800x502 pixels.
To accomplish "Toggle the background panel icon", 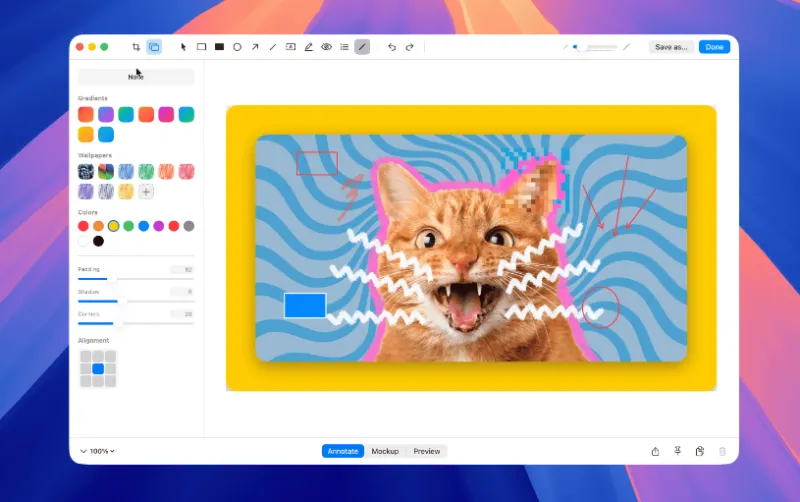I will 154,47.
